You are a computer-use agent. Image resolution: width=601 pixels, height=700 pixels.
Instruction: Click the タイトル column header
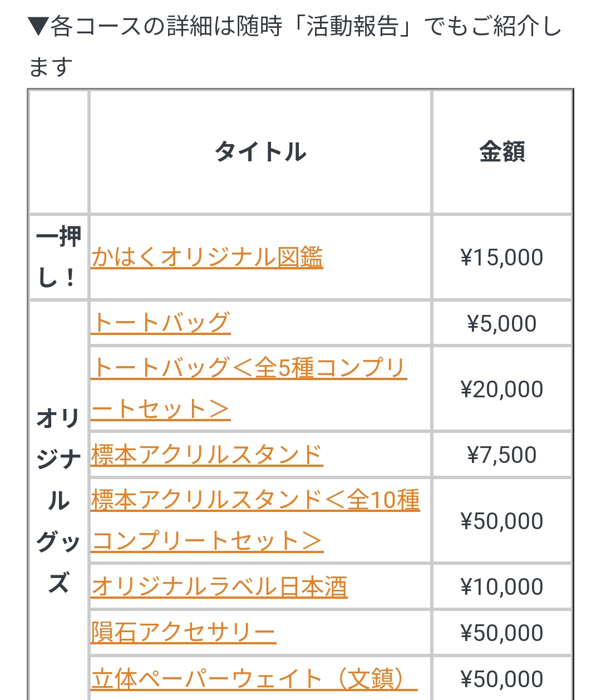(260, 152)
